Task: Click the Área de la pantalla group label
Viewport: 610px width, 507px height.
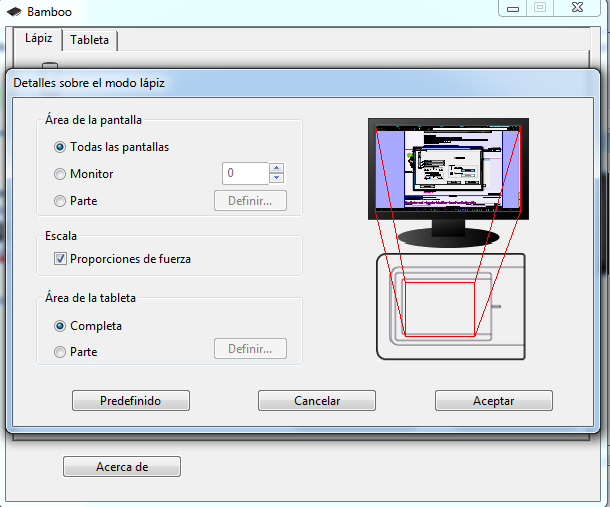Action: pyautogui.click(x=93, y=120)
